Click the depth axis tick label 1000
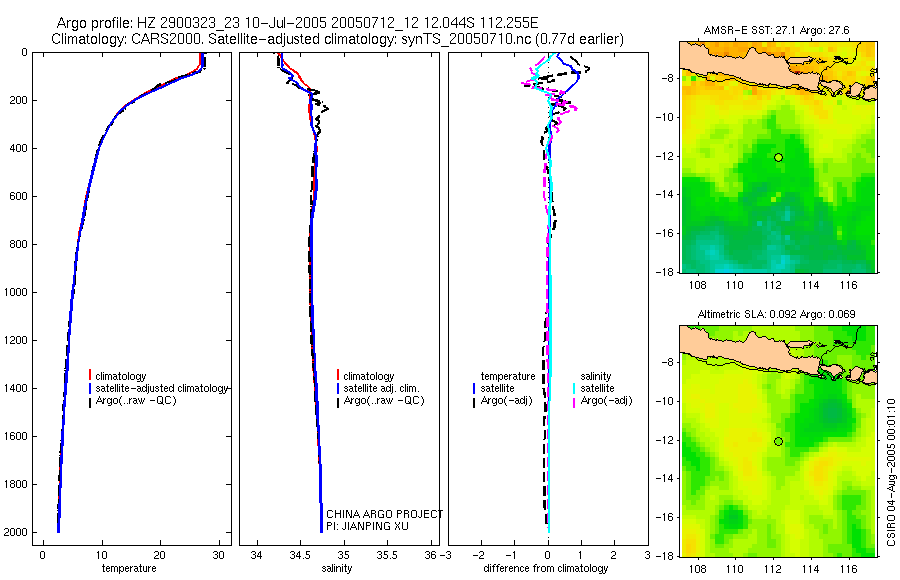 coord(16,292)
